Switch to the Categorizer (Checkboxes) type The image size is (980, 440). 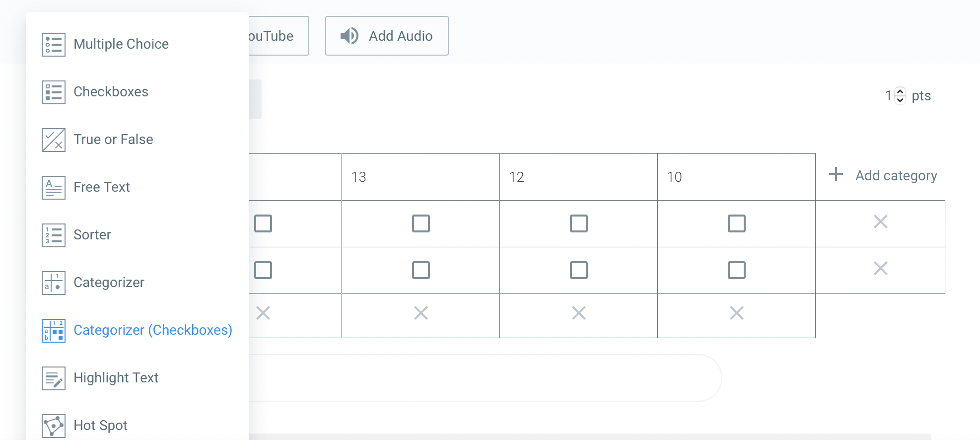[153, 330]
